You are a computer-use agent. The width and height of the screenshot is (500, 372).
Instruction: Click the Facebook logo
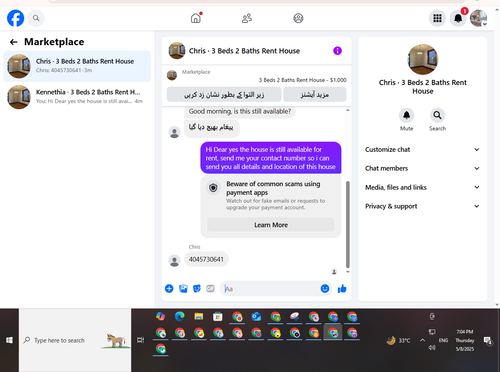coord(16,18)
